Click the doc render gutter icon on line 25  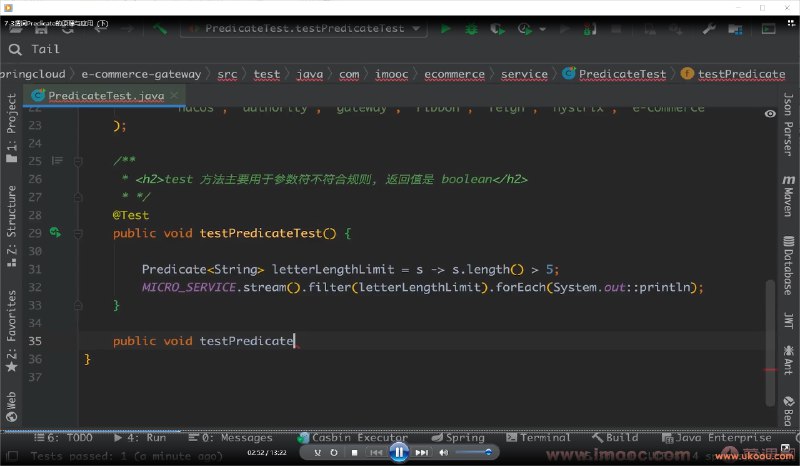(x=57, y=161)
